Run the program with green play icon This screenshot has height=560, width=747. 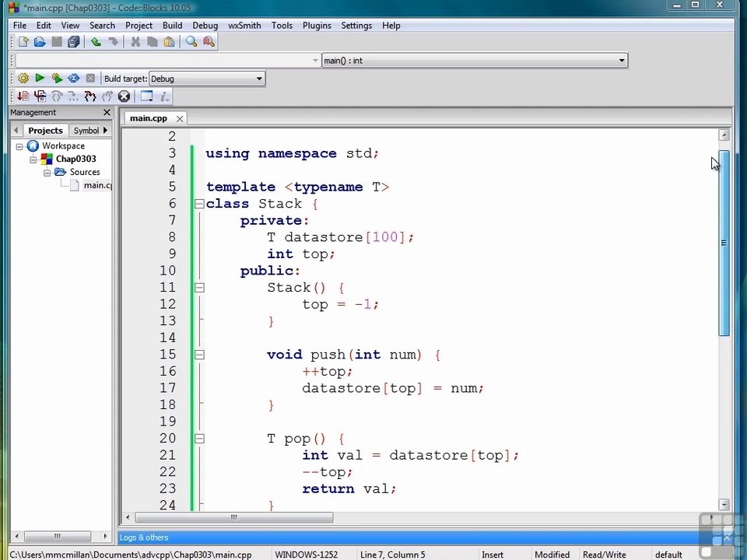[40, 78]
